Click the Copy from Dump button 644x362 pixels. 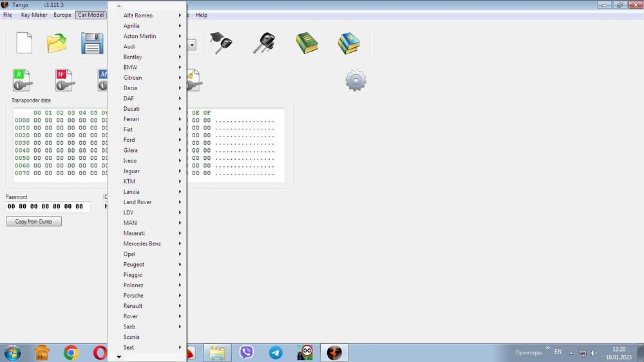point(33,222)
